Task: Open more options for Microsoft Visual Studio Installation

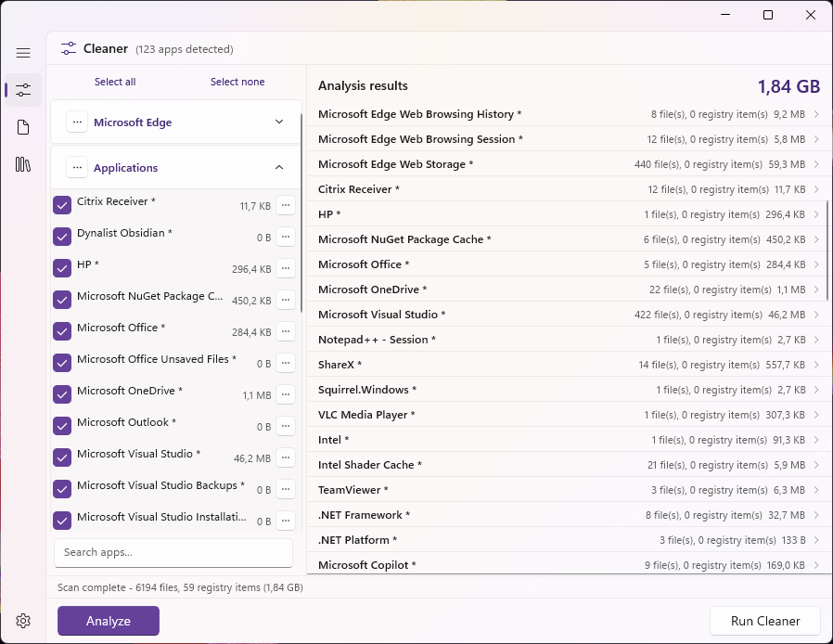Action: (286, 521)
